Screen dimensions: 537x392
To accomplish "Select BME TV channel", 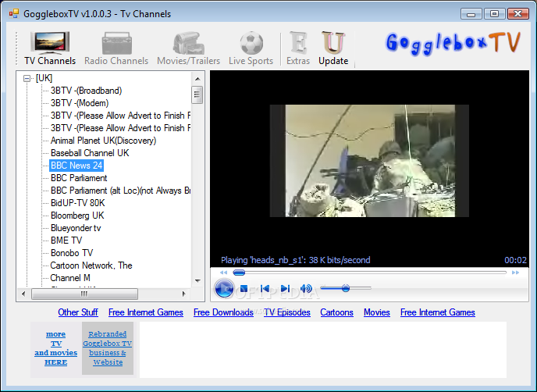I will pyautogui.click(x=66, y=241).
